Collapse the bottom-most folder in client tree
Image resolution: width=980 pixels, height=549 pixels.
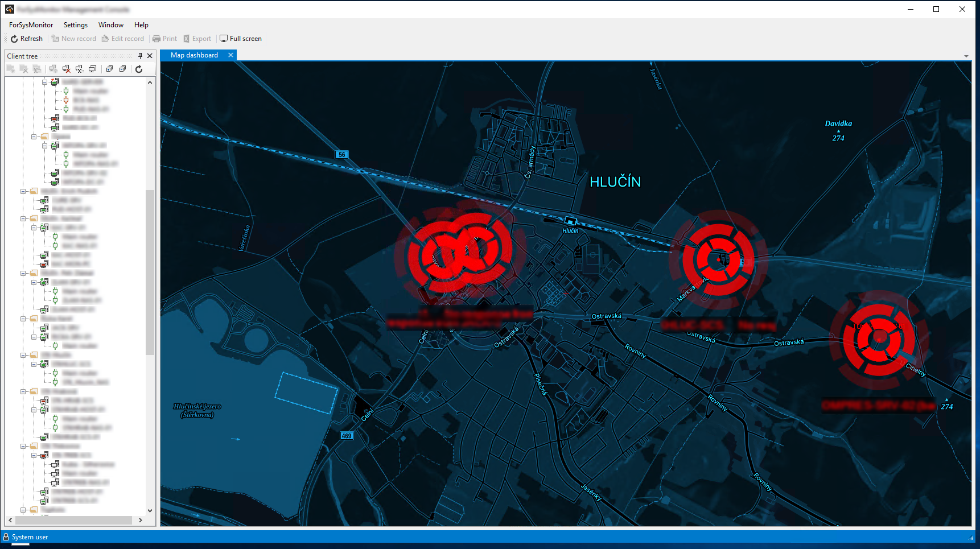(x=23, y=510)
